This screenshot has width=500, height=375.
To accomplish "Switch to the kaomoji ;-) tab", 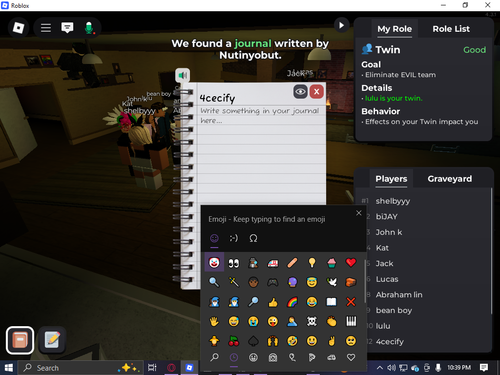I will tap(234, 238).
